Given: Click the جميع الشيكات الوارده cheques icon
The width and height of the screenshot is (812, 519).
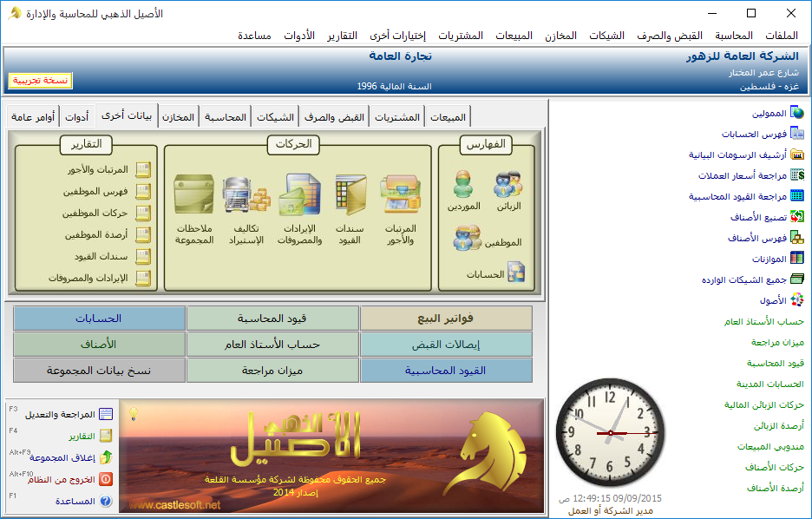Looking at the screenshot, I should (x=797, y=279).
